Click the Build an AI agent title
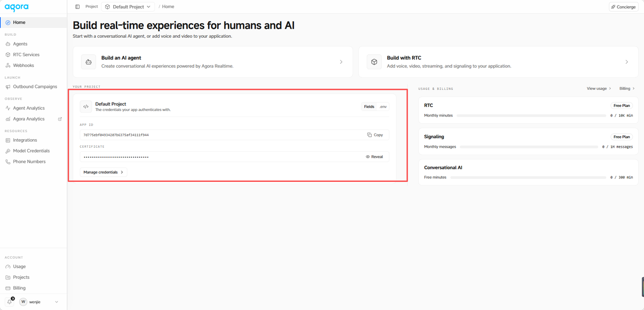This screenshot has width=644, height=310. [121, 58]
